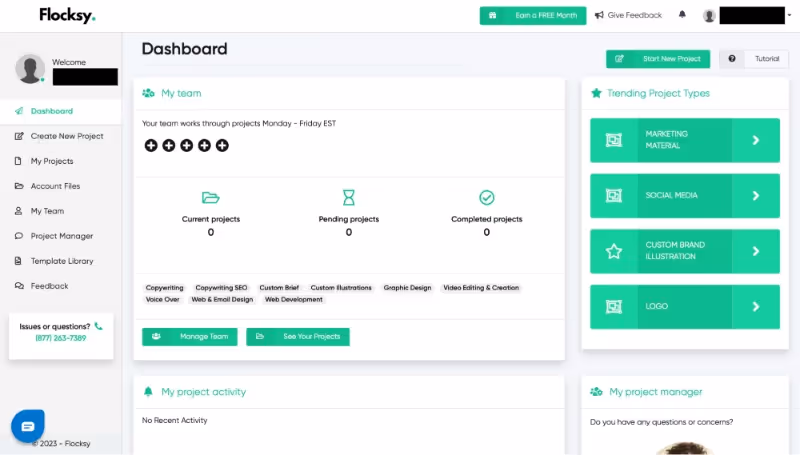Click the Social Media card icon
The image size is (800, 455).
(x=614, y=196)
